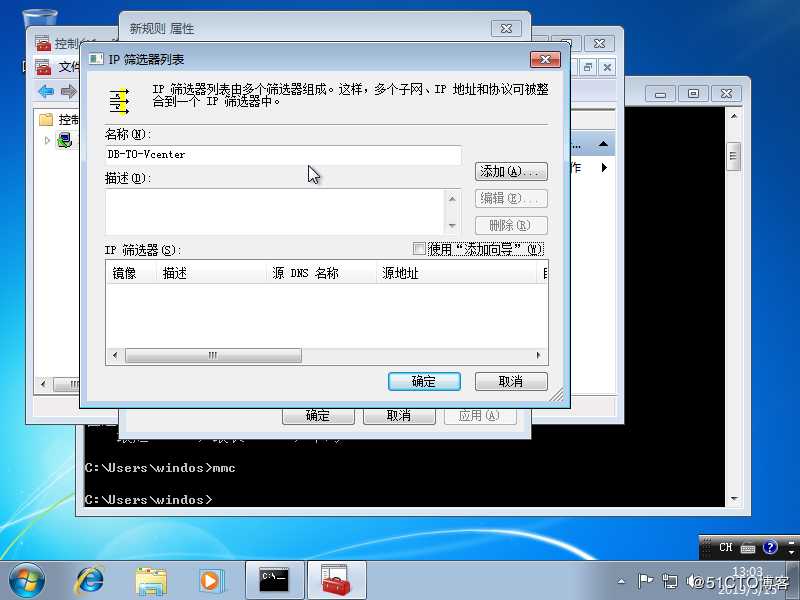Click the Recycle Bin desktop icon
Screen dimensions: 800x600
(40, 19)
